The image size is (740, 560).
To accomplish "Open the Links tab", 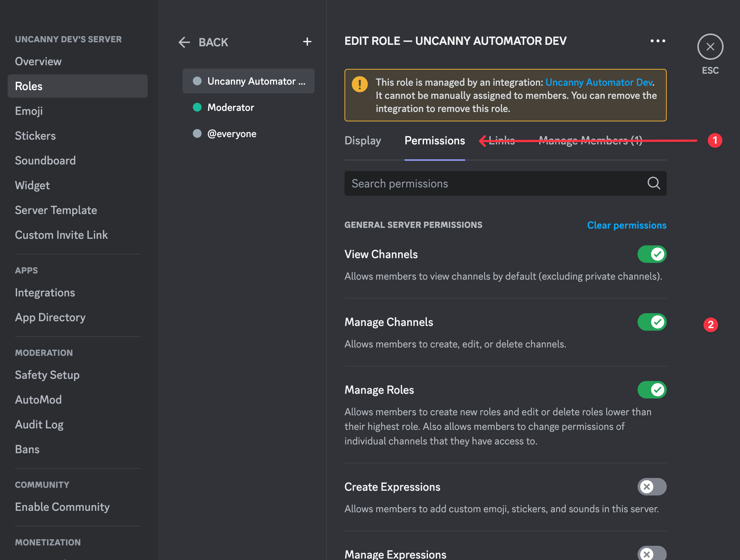I will point(502,140).
